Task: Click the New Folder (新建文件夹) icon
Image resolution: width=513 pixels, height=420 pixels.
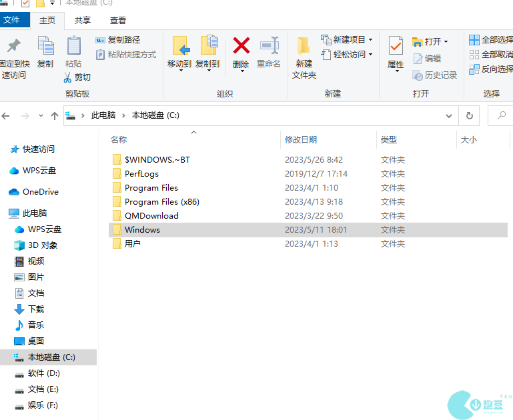Action: pyautogui.click(x=304, y=46)
